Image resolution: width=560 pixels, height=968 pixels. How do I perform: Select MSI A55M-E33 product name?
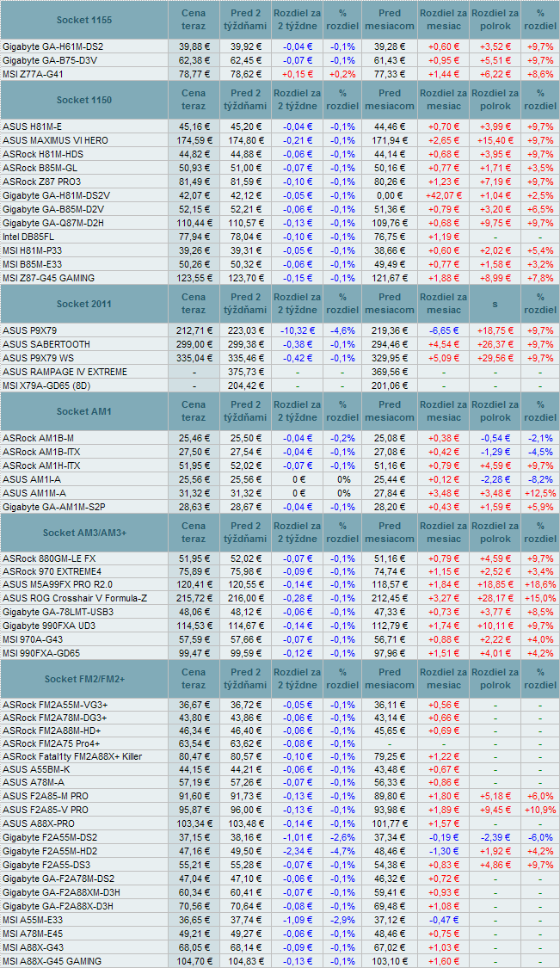(33, 920)
